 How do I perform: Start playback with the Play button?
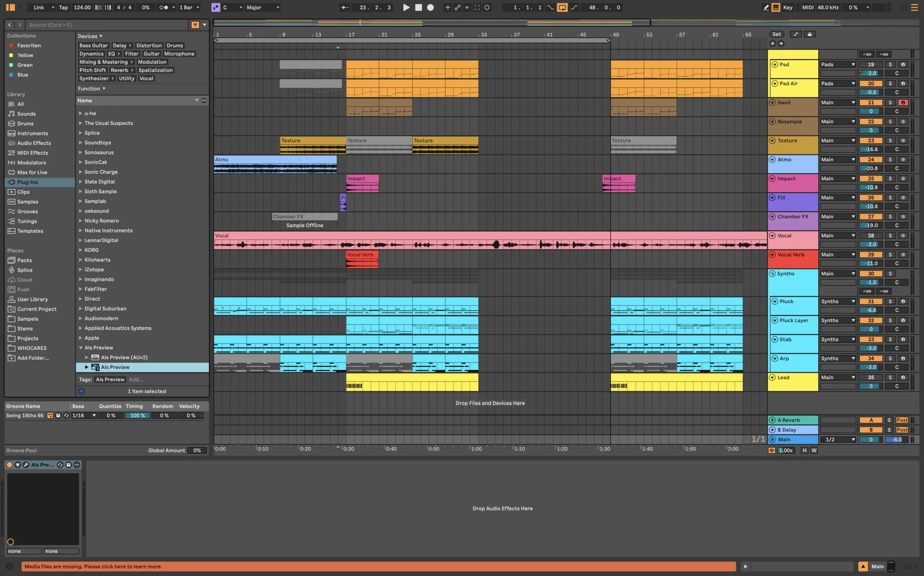click(x=406, y=7)
